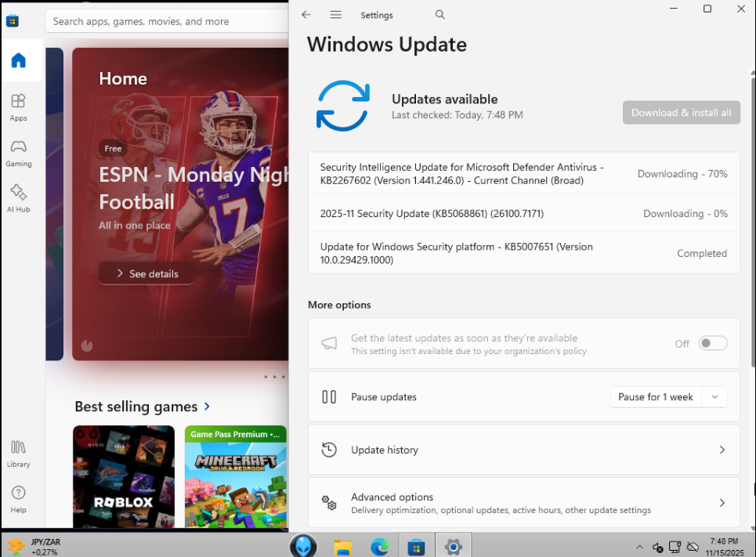Click the megaphone icon for latest updates
Viewport: 756px width, 557px height.
pyautogui.click(x=329, y=343)
